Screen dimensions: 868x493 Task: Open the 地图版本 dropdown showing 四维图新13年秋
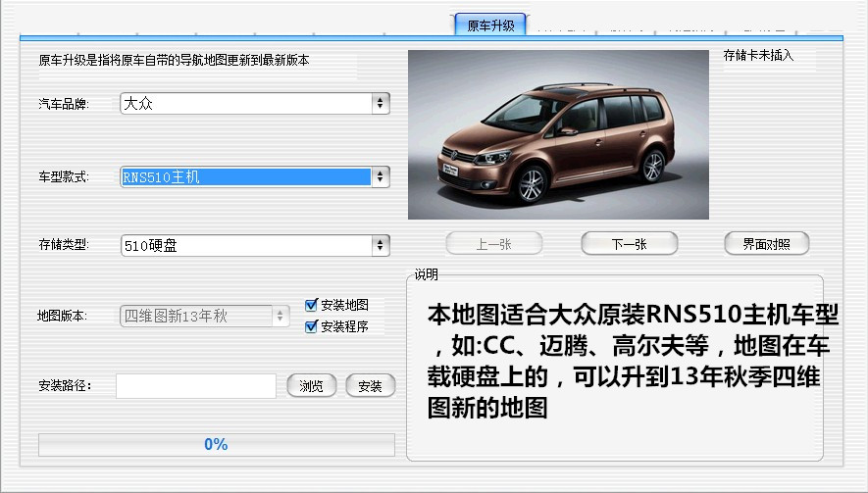(205, 316)
